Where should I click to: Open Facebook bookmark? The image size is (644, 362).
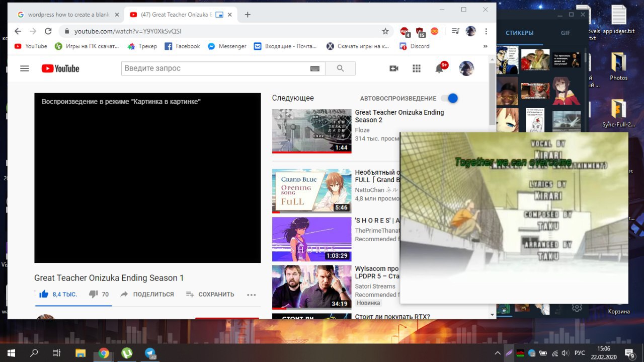(x=182, y=46)
